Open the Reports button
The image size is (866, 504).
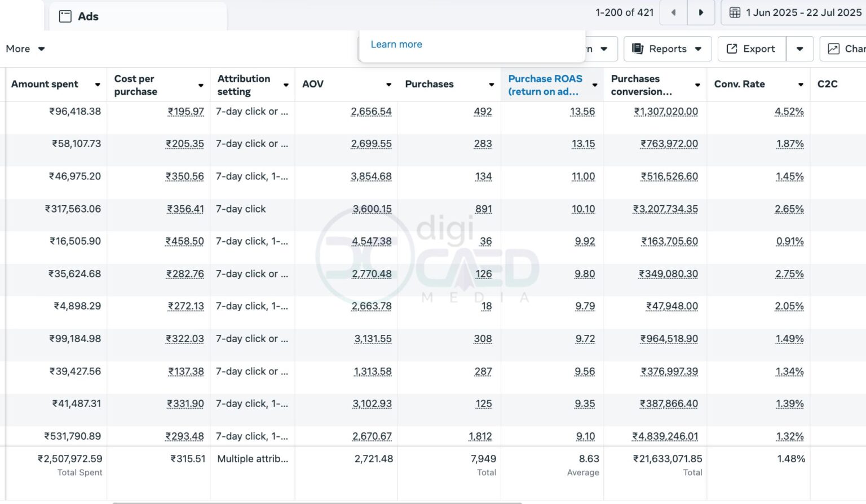[668, 48]
